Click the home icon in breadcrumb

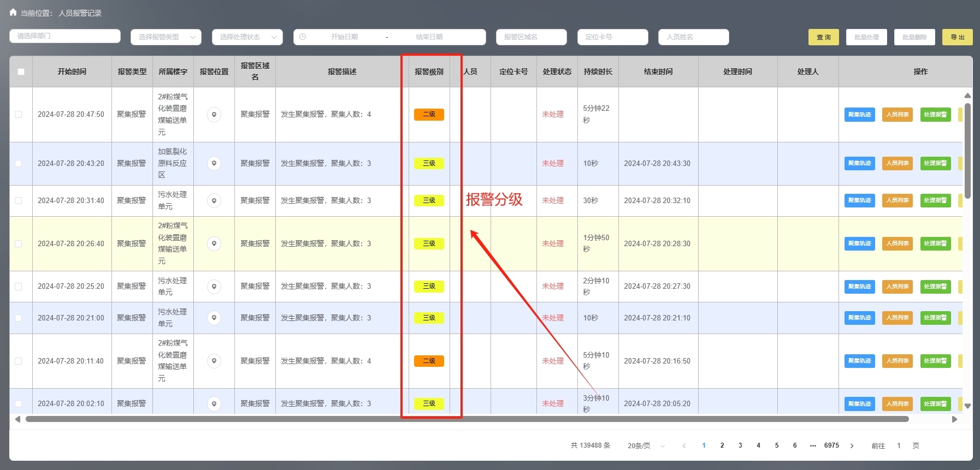click(13, 12)
